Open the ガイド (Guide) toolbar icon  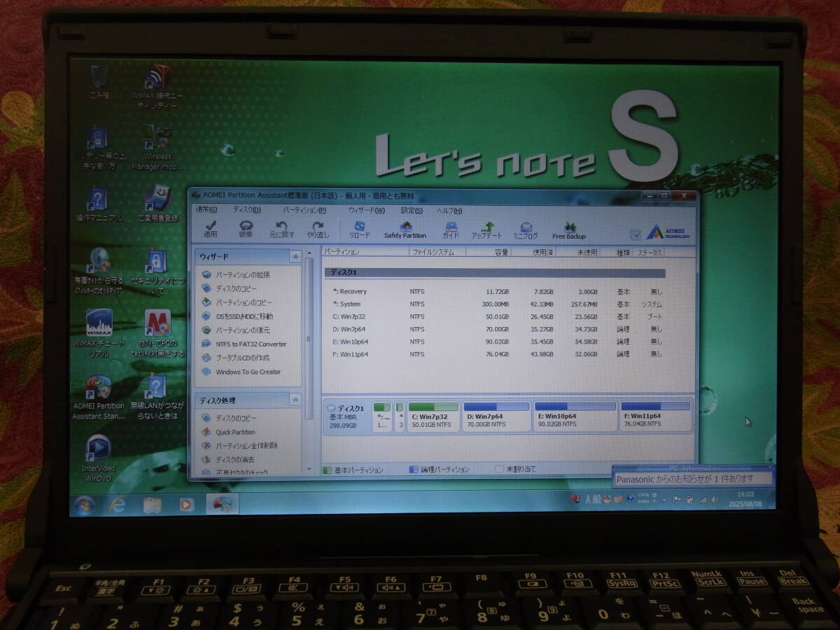point(451,230)
